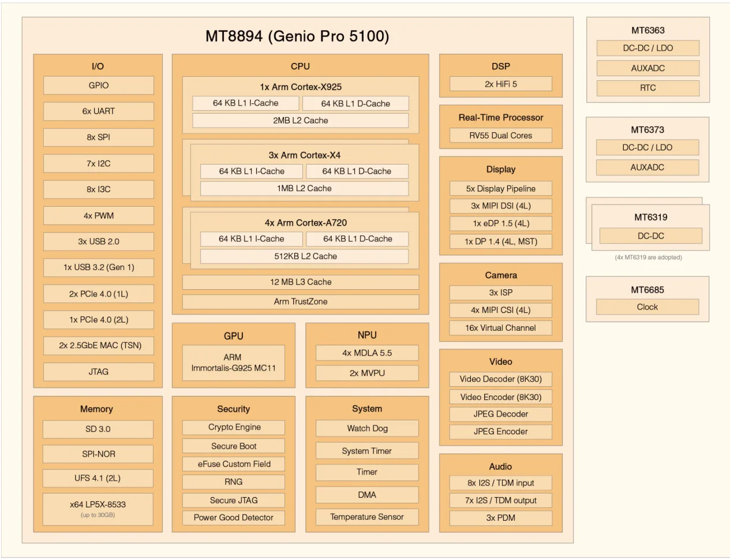
Task: Select the 6x UART box
Action: click(x=99, y=111)
